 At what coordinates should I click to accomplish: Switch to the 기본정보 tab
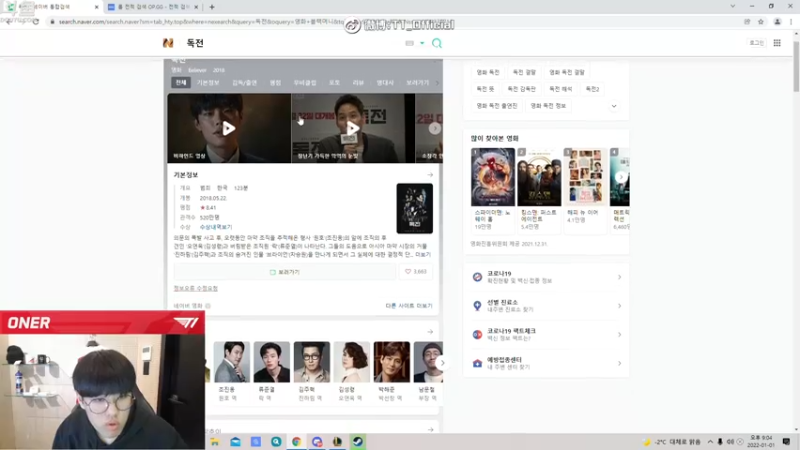(208, 83)
